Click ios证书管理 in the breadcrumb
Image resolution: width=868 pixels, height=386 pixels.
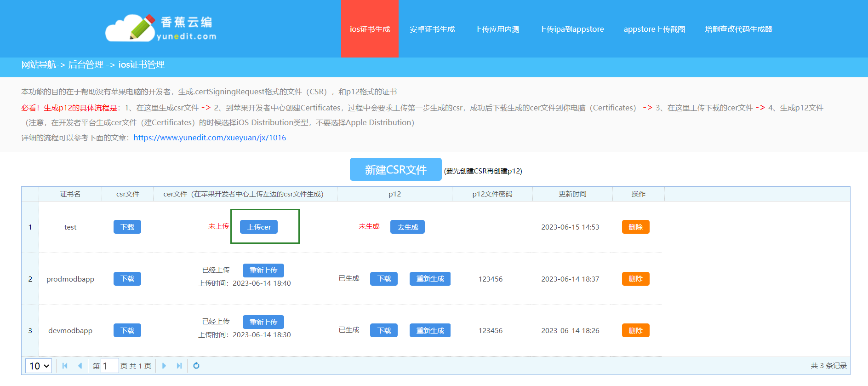pos(142,64)
